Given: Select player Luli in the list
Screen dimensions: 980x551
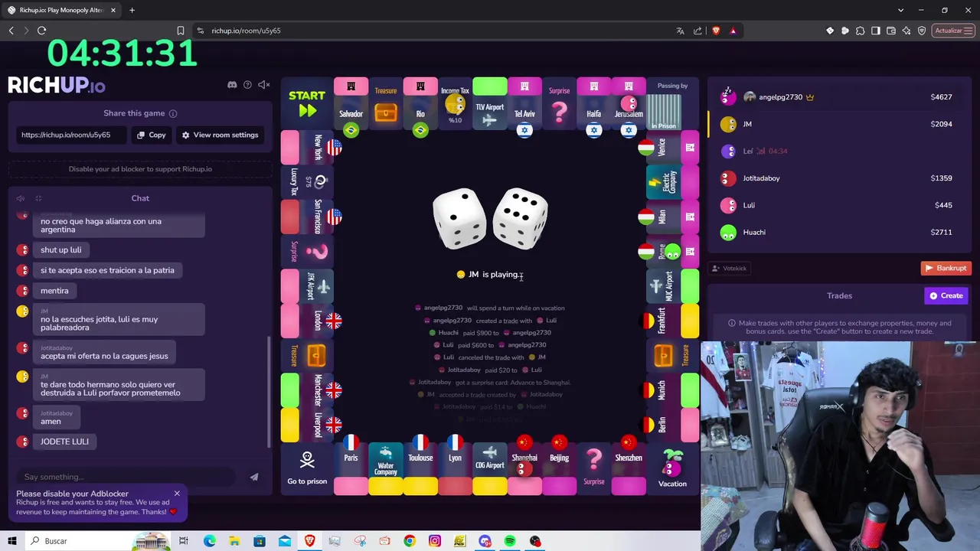Looking at the screenshot, I should (838, 205).
